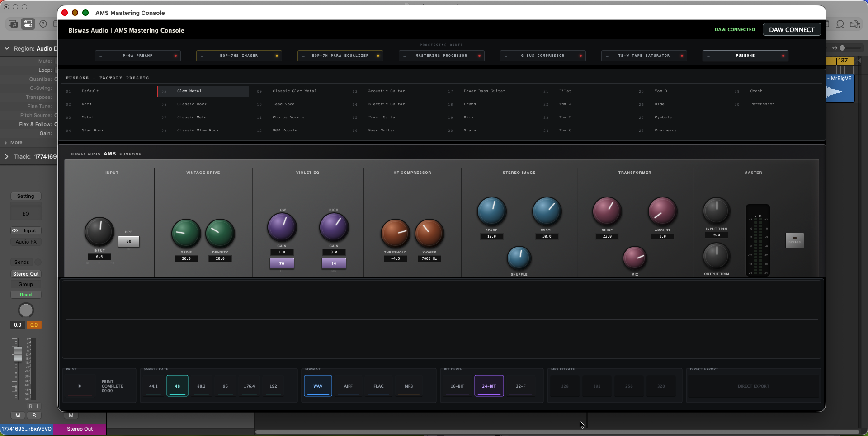Toggle the Violet EQ low 70 Hz button

click(x=282, y=263)
